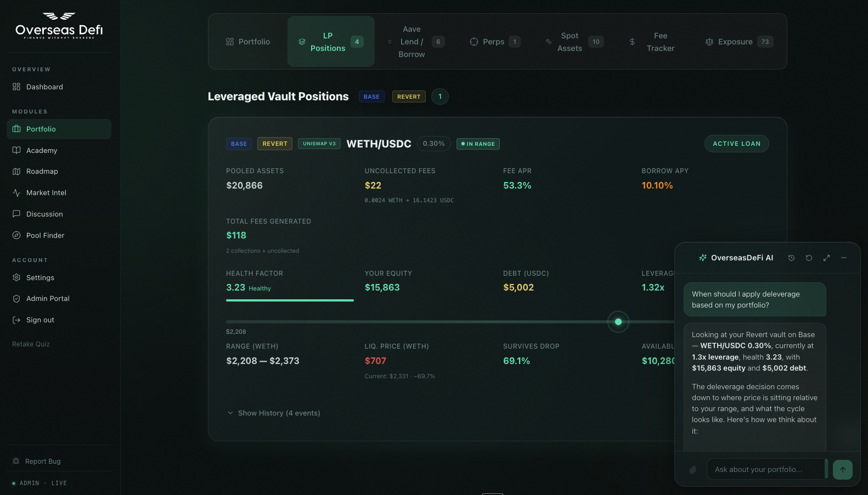Click the Academy book icon
The width and height of the screenshot is (868, 495).
(x=16, y=150)
